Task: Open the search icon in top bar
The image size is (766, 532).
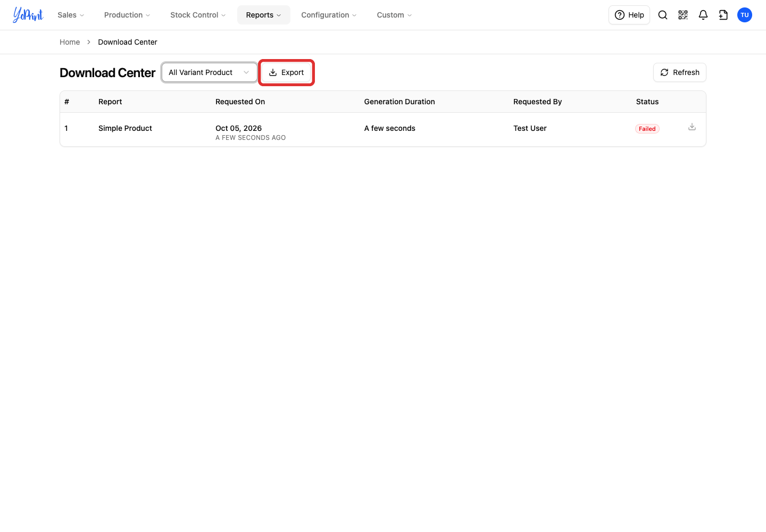Action: point(663,15)
